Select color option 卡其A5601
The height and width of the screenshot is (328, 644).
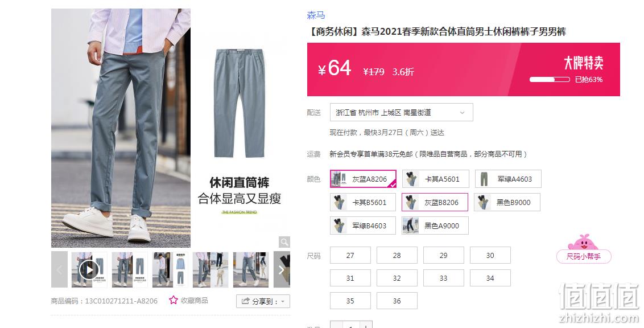point(435,179)
